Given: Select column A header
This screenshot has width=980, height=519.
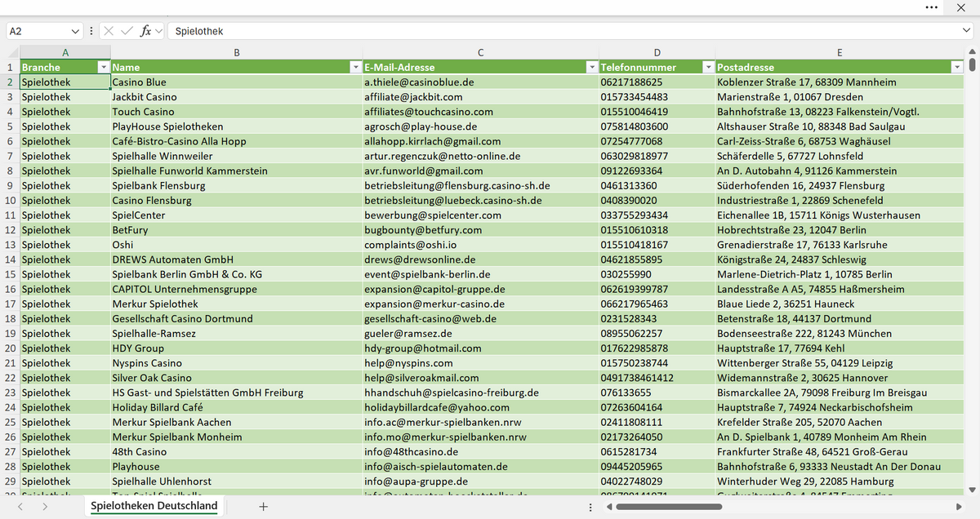Looking at the screenshot, I should click(65, 52).
